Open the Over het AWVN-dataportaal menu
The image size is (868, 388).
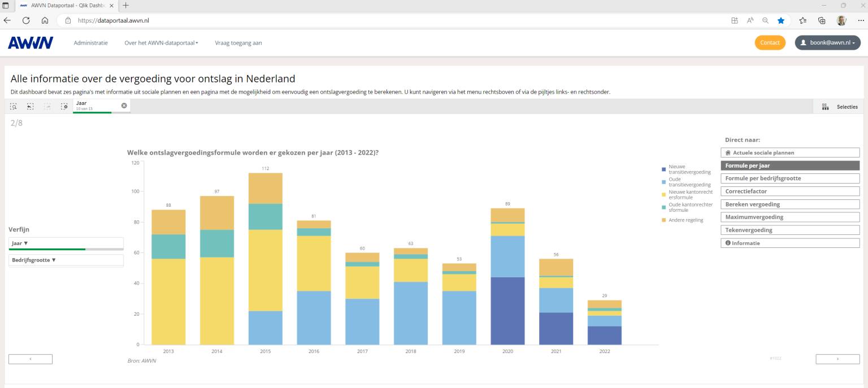pos(161,43)
